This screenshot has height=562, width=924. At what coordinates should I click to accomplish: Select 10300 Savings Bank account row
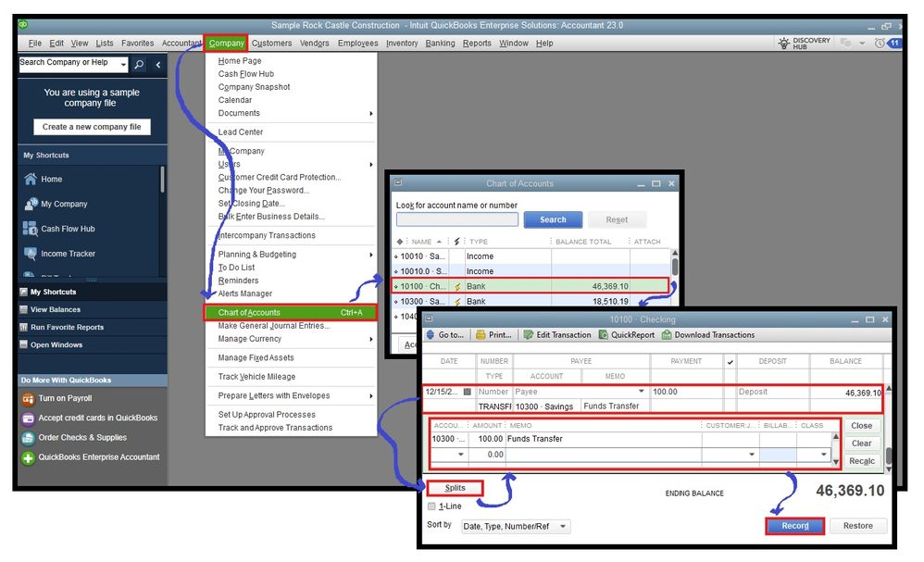click(x=531, y=302)
